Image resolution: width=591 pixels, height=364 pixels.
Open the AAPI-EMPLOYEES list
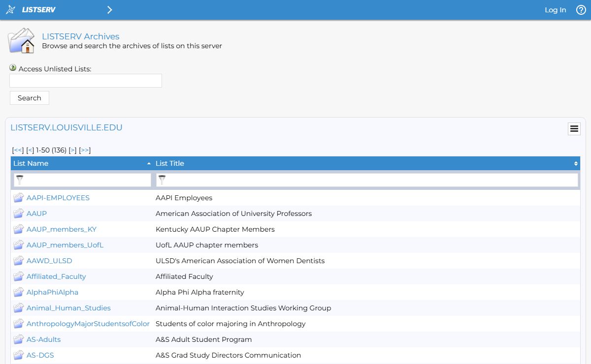pos(58,198)
